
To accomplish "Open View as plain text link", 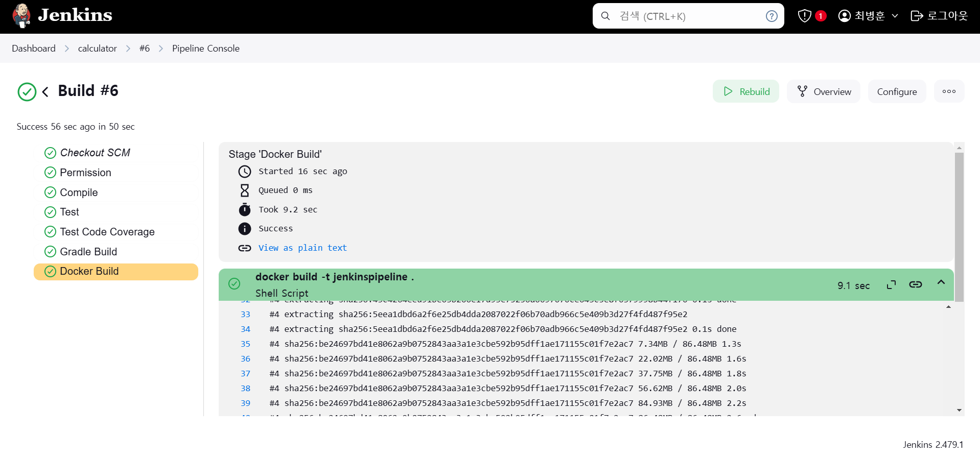I will [302, 248].
